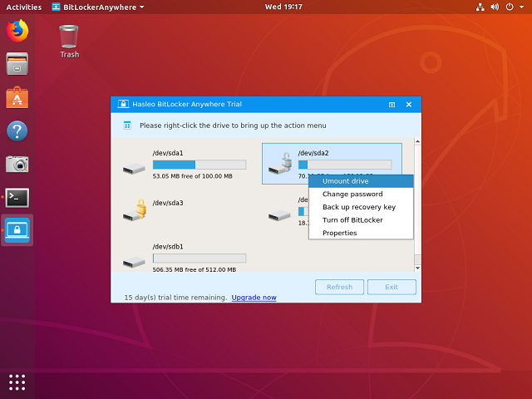Launch the Files manager from dock

(17, 64)
